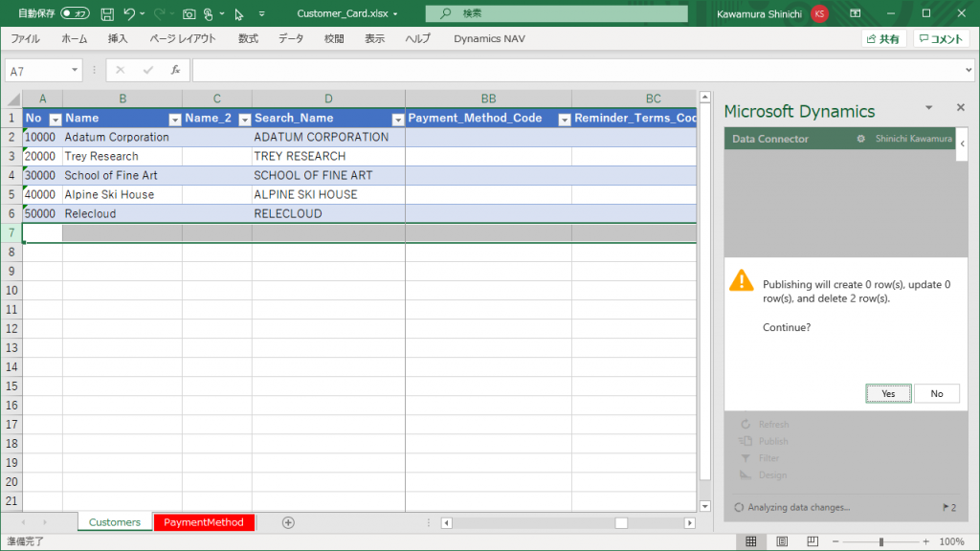980x551 pixels.
Task: Open the ribbon display options icon
Action: [x=855, y=13]
